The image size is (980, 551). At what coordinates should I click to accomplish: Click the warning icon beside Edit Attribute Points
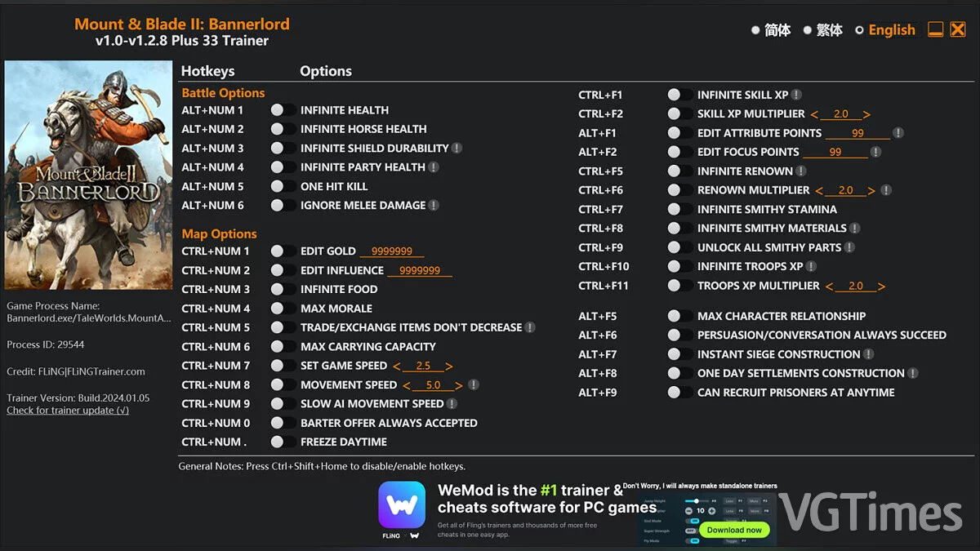point(898,133)
